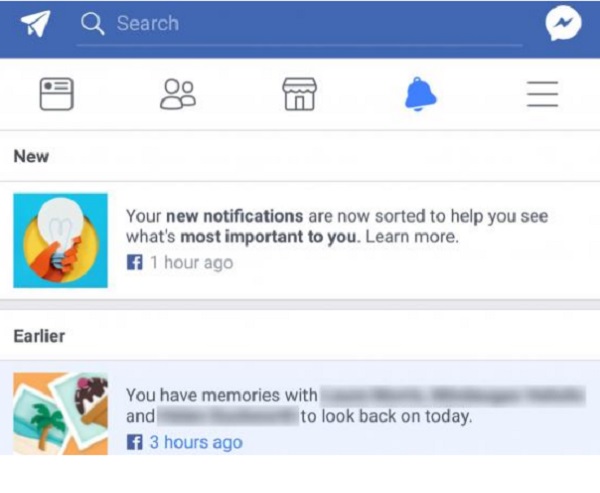The height and width of the screenshot is (493, 600).
Task: Click Facebook logo beside 3 hours ago
Action: 134,442
